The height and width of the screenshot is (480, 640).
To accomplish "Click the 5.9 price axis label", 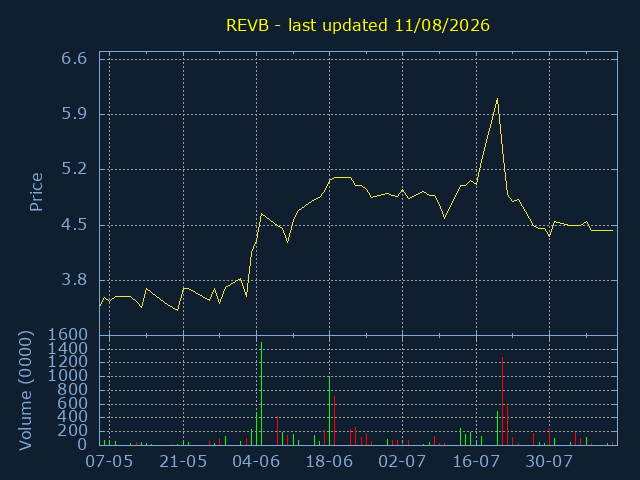I will click(74, 114).
